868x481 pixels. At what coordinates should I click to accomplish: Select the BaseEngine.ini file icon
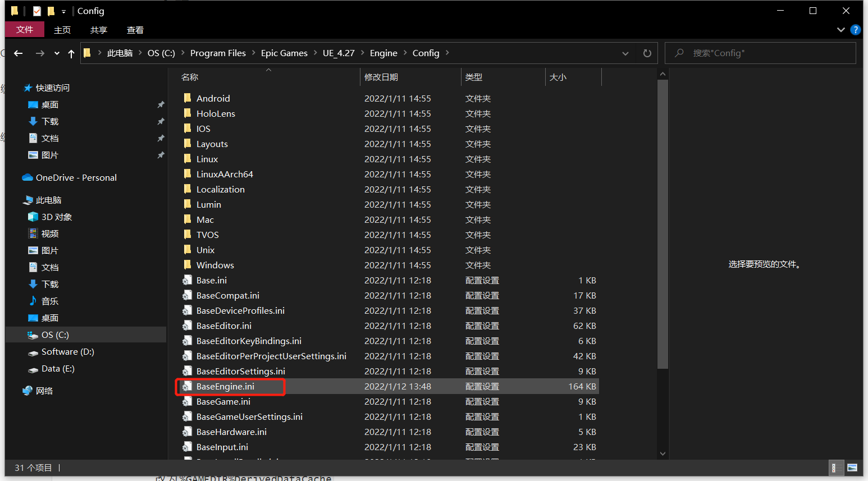click(188, 386)
